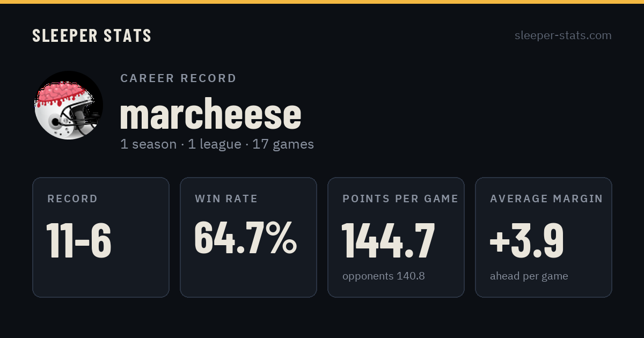644x338 pixels.
Task: Click the ahead per game subtext
Action: click(x=529, y=277)
